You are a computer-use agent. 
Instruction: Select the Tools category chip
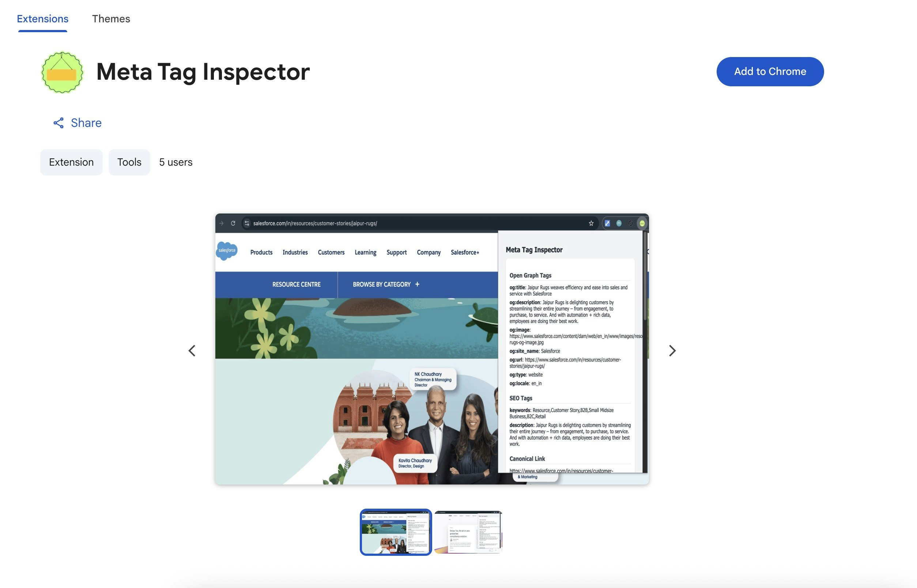coord(129,162)
